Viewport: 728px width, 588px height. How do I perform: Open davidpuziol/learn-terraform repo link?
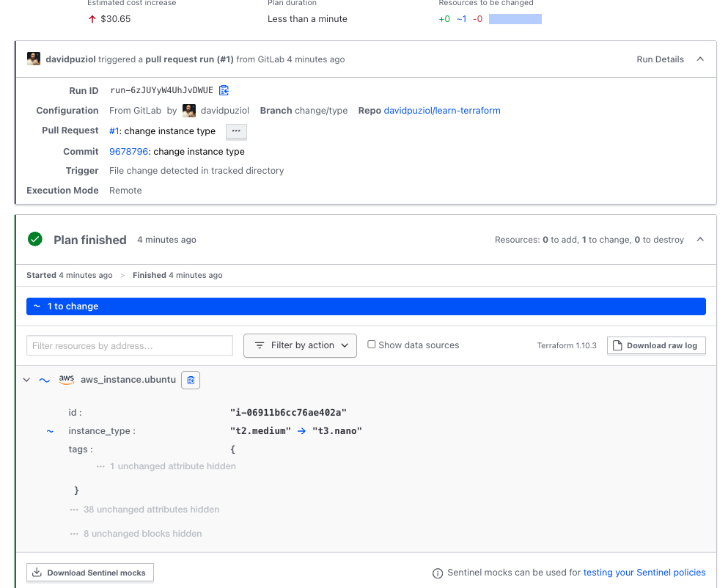(x=442, y=111)
